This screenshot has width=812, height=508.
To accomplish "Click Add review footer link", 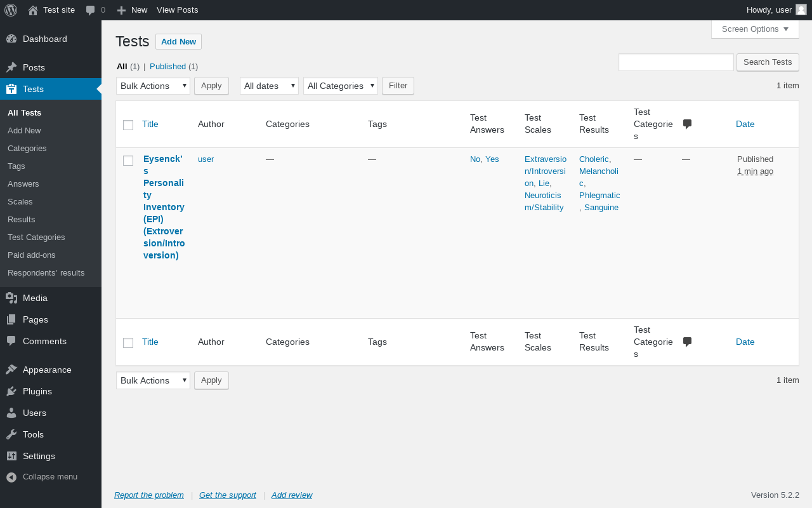I will point(292,495).
